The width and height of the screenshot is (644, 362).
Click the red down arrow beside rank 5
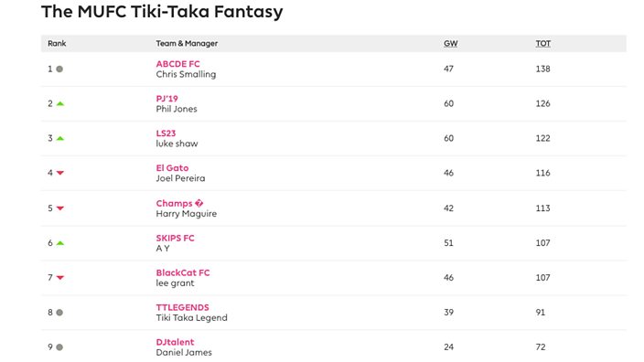coord(60,208)
